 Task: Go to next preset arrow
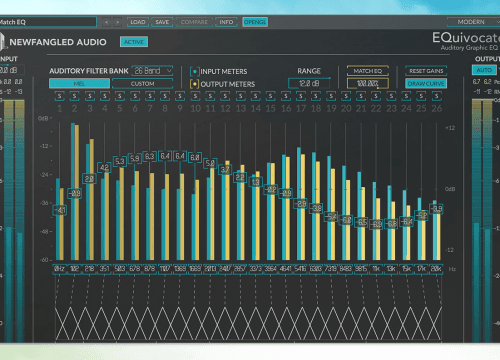pyautogui.click(x=117, y=22)
